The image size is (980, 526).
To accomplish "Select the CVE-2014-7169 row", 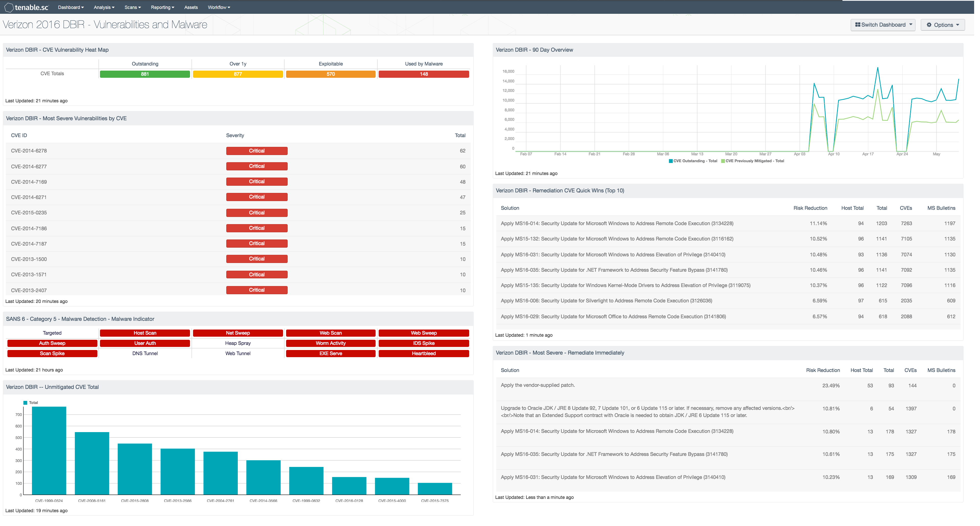I will (x=238, y=182).
